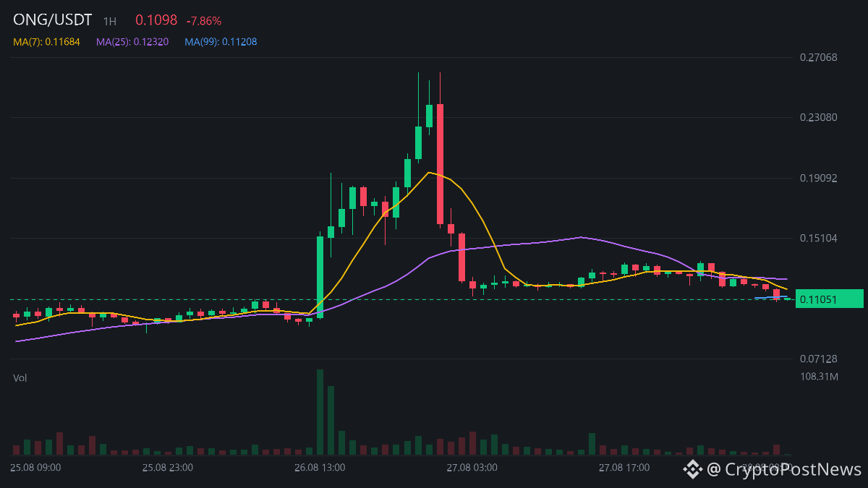This screenshot has width=868, height=488.
Task: Click the 108.31M volume axis label
Action: pos(819,377)
